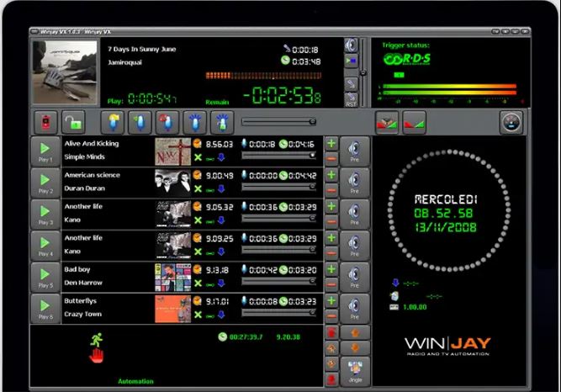
Task: Click Crazy Town orange album art thumbnail
Action: [172, 309]
